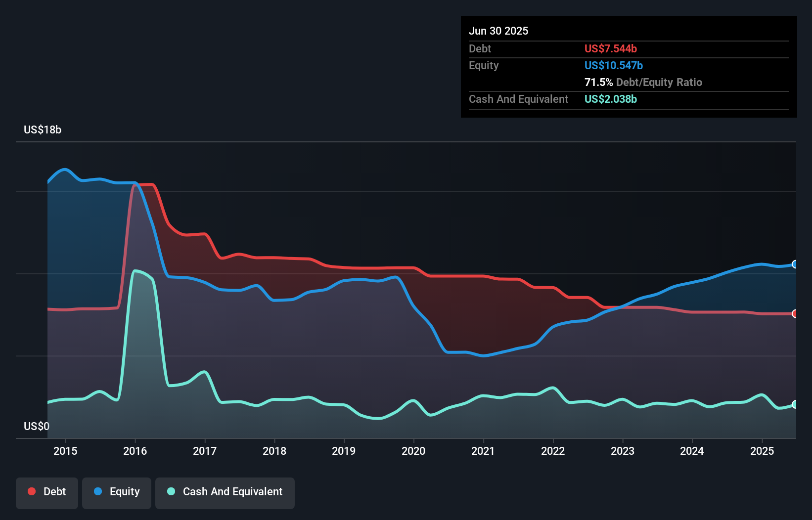The width and height of the screenshot is (812, 520).
Task: Click the US$10.547b equity value
Action: pos(613,66)
